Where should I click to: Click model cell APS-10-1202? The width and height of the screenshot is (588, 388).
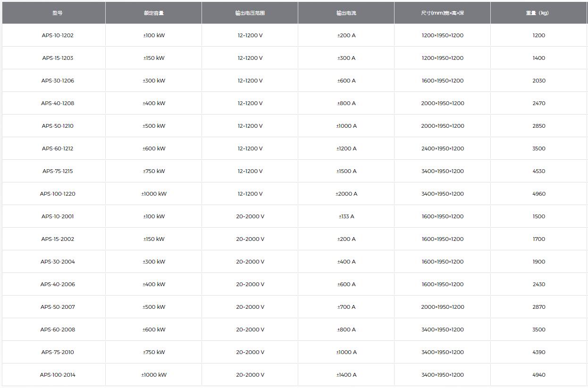[x=58, y=35]
